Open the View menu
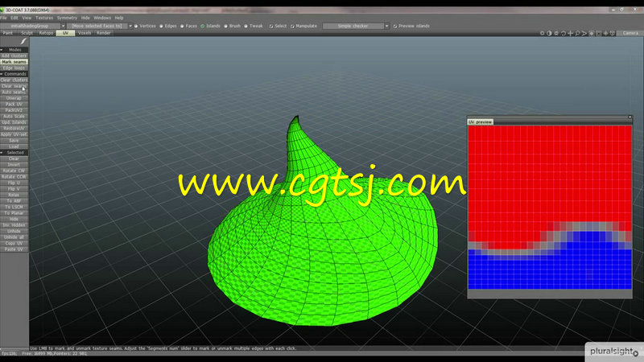The image size is (644, 362). (27, 18)
